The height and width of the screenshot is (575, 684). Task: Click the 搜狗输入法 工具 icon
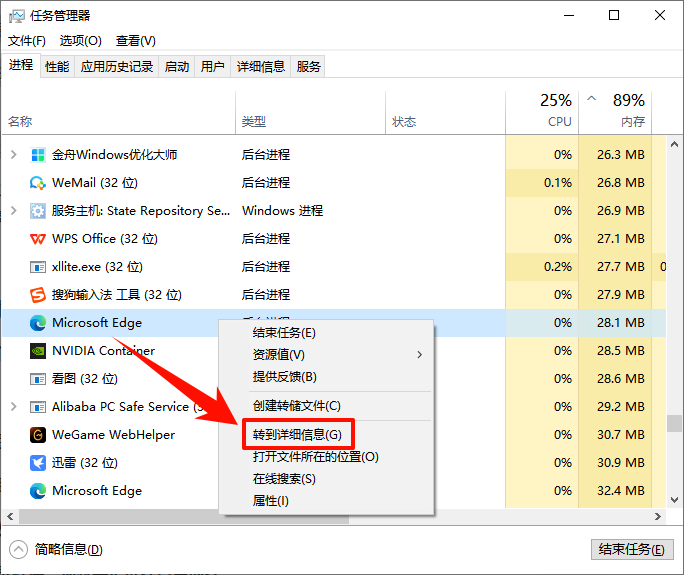pyautogui.click(x=38, y=294)
